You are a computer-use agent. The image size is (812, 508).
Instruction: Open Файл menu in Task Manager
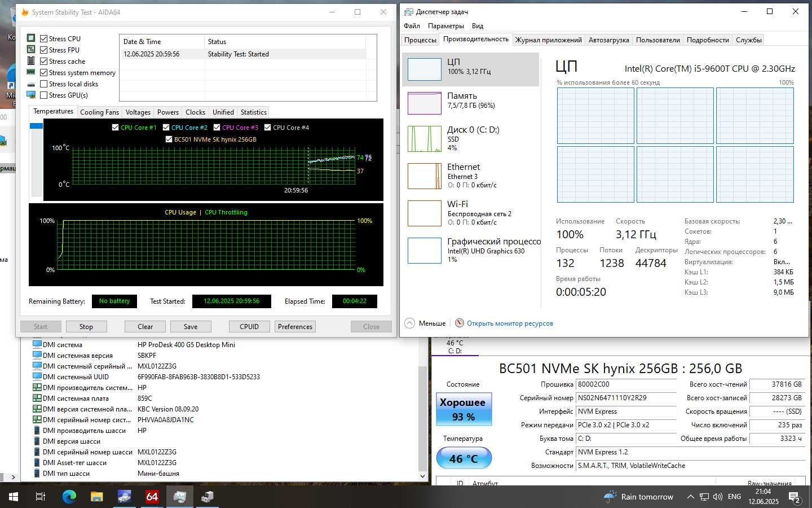(x=412, y=26)
